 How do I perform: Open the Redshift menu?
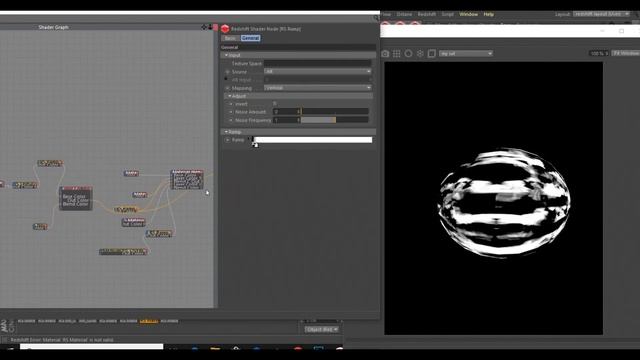pos(427,14)
